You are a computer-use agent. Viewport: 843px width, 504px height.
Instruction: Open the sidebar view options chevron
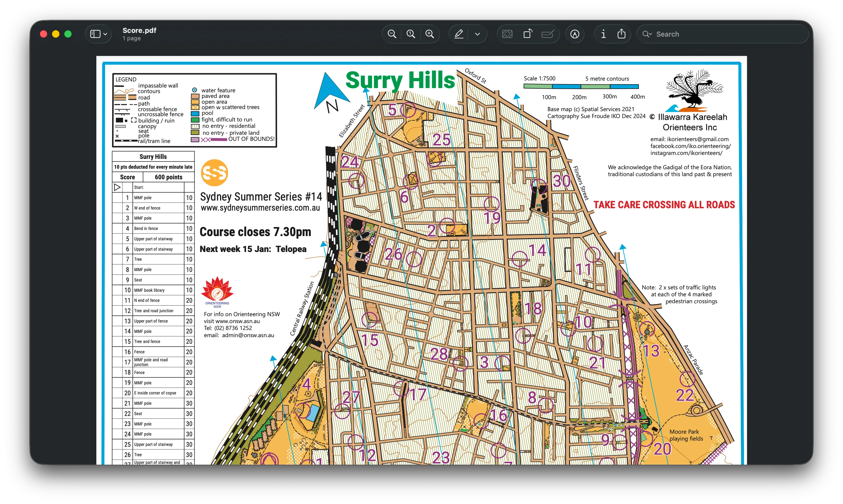[105, 34]
